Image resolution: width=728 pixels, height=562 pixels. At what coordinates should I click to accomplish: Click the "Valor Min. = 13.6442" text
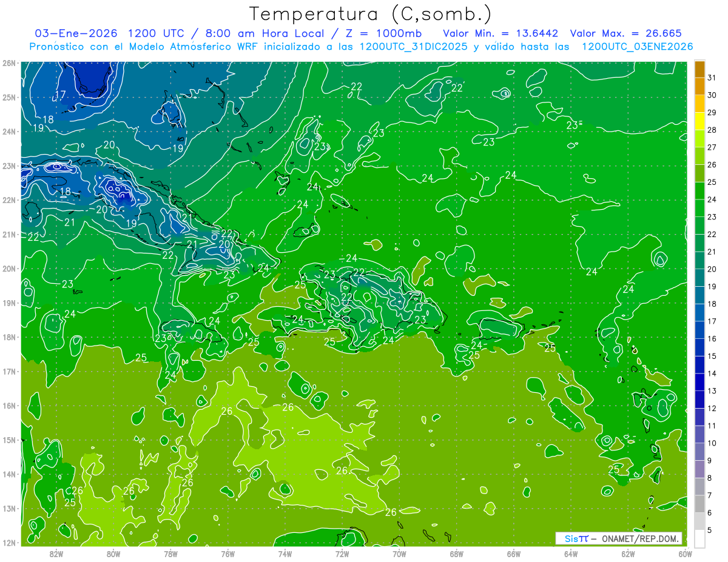pyautogui.click(x=500, y=33)
